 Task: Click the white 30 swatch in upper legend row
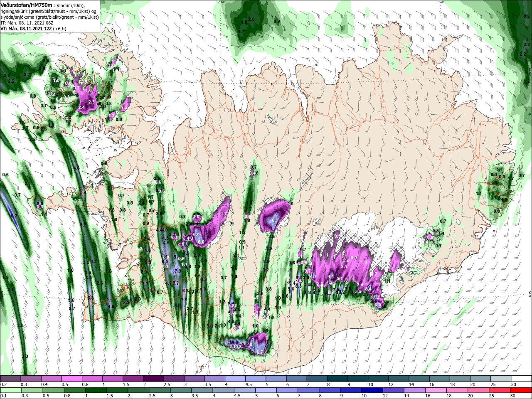522,379
